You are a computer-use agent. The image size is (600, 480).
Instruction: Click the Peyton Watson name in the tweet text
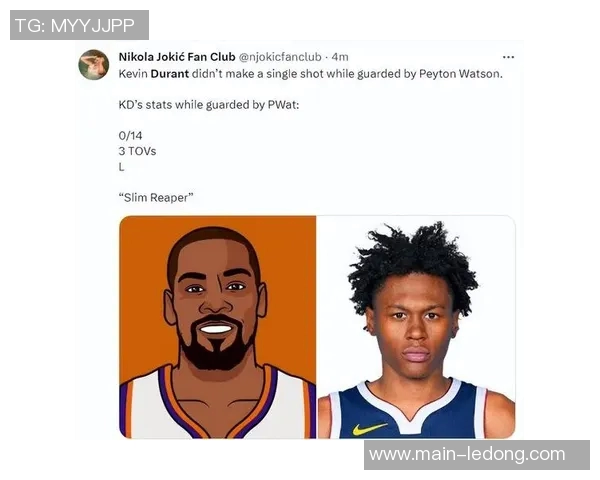tap(461, 73)
